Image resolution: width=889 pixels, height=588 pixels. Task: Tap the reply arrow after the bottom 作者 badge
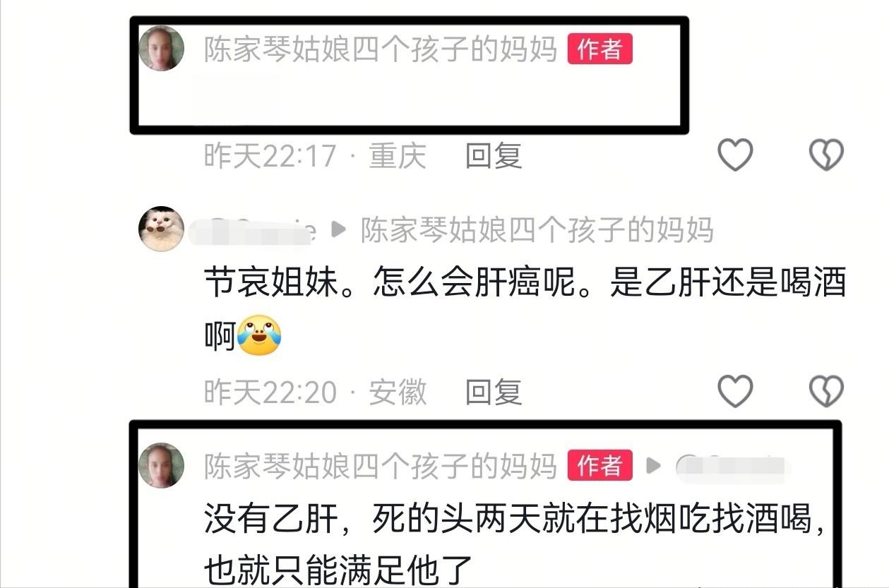click(653, 465)
